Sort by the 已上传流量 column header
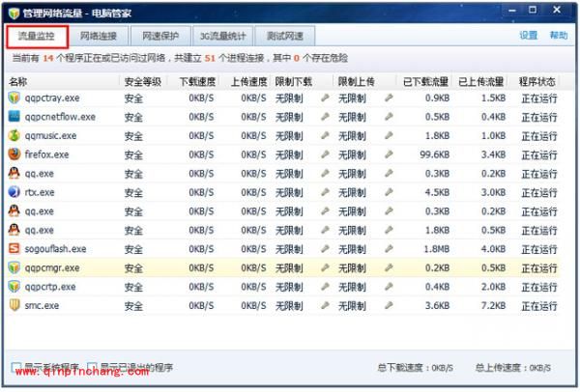Image resolution: width=580 pixels, height=392 pixels. tap(480, 82)
